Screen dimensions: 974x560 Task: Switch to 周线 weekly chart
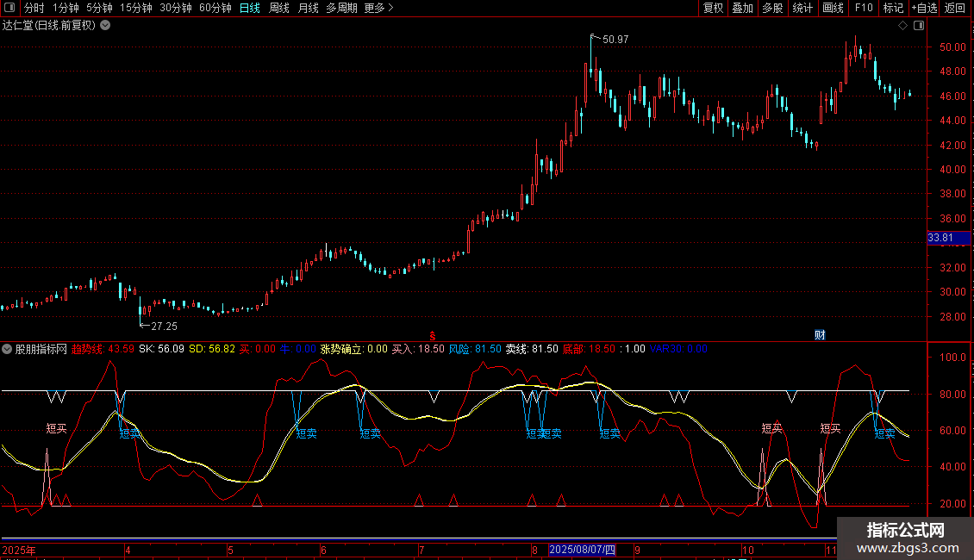[279, 8]
